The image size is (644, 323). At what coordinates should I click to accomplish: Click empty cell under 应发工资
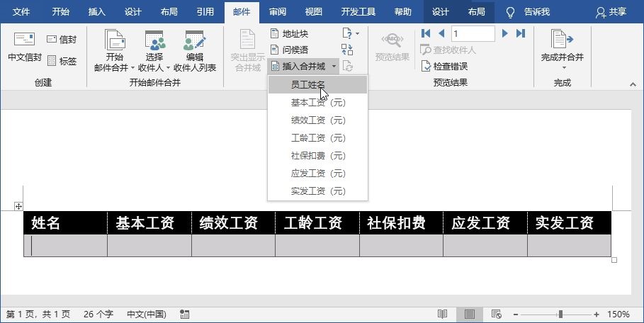(485, 245)
